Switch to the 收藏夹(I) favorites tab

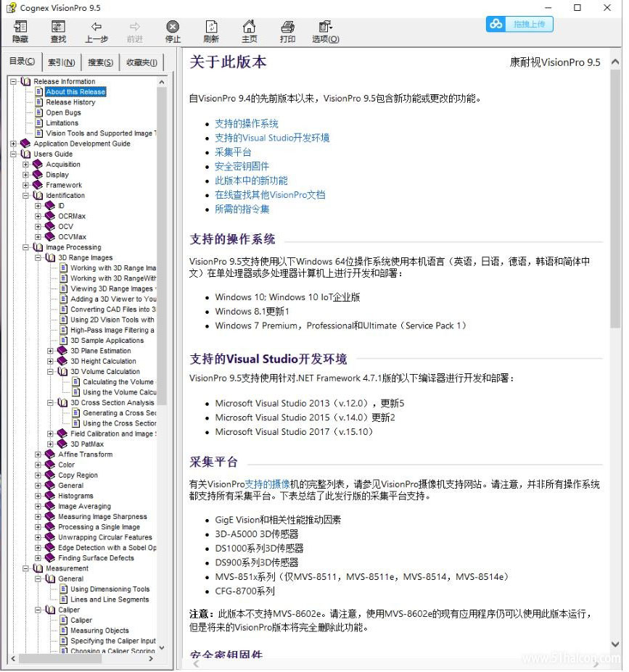coord(141,62)
